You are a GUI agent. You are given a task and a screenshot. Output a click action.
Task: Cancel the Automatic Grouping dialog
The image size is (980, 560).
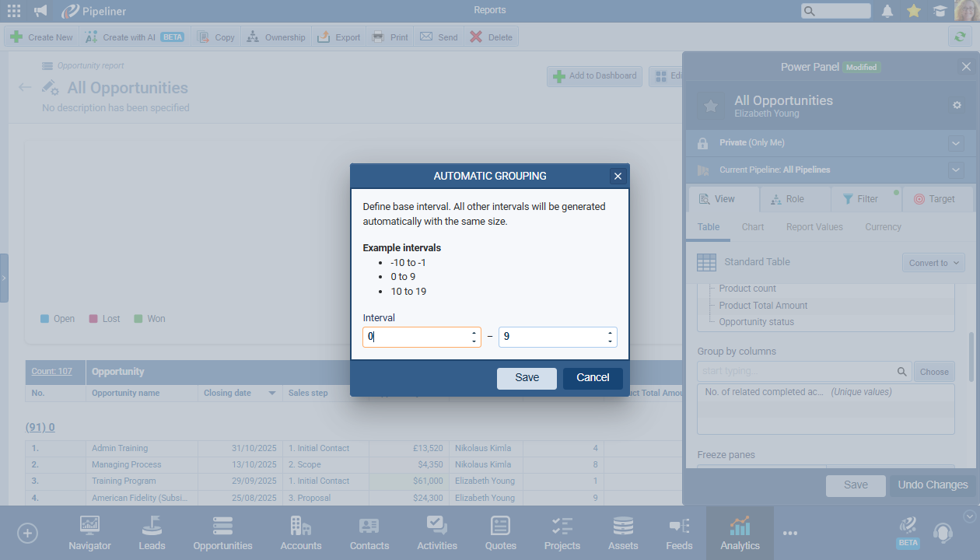click(593, 378)
